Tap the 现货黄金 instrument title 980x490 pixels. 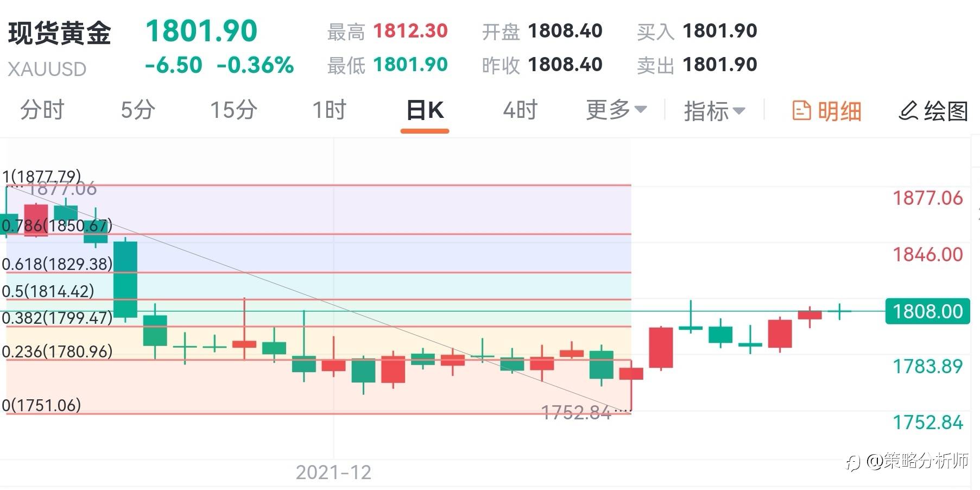click(x=60, y=33)
